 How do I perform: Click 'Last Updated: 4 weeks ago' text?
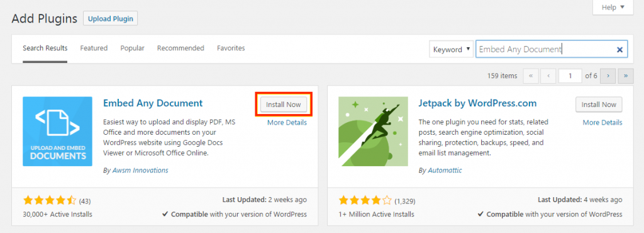click(x=580, y=200)
